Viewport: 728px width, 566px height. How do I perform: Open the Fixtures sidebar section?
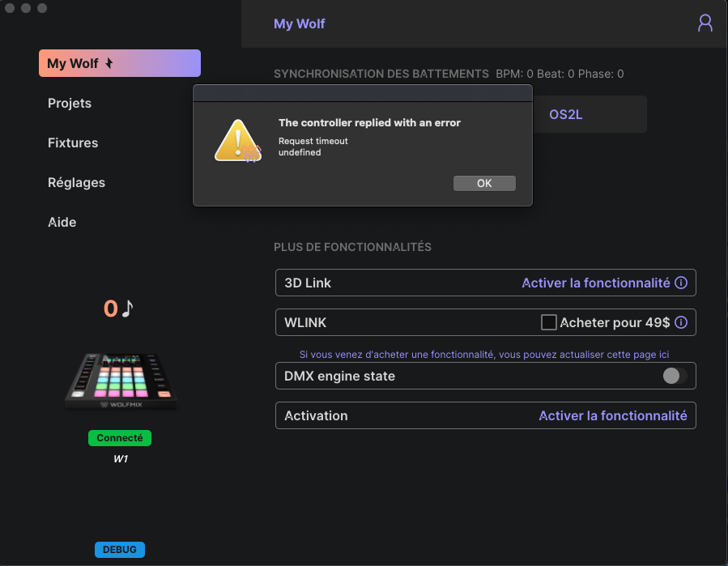(73, 143)
